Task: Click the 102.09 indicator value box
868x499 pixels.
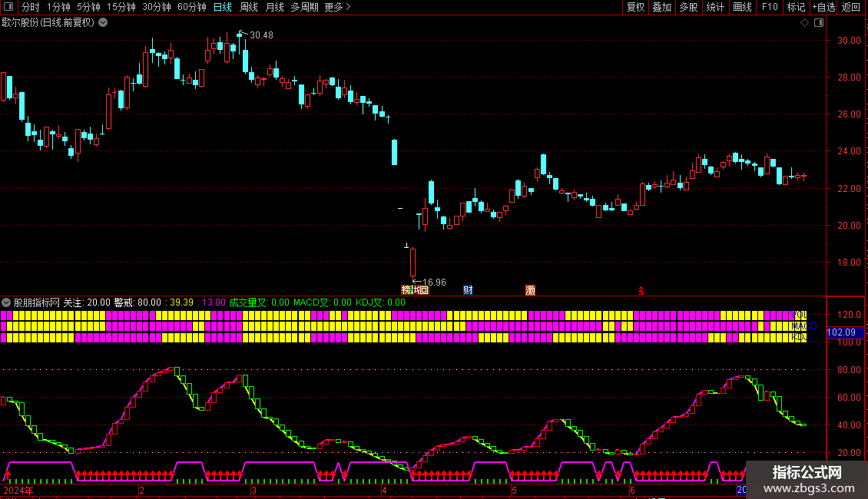Action: click(x=844, y=332)
